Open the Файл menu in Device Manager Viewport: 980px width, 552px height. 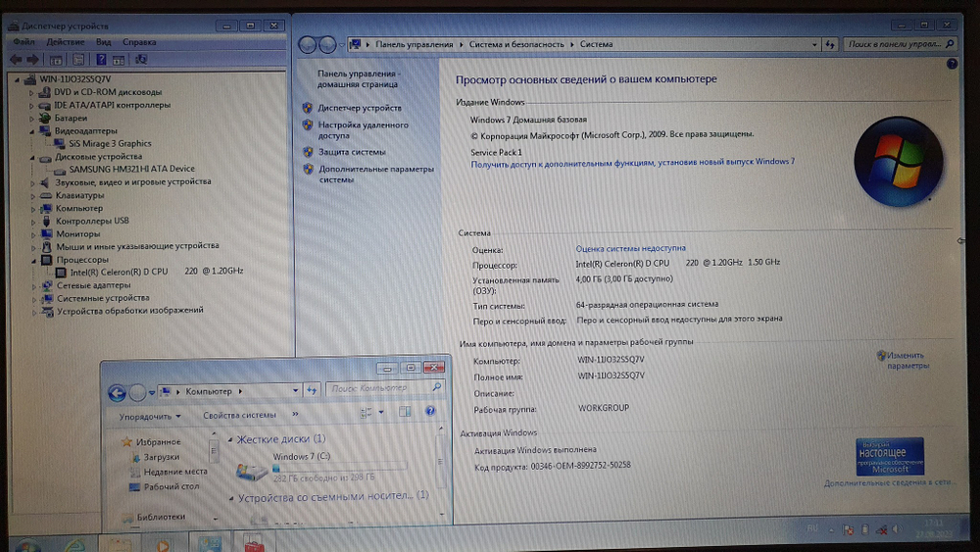click(x=24, y=42)
